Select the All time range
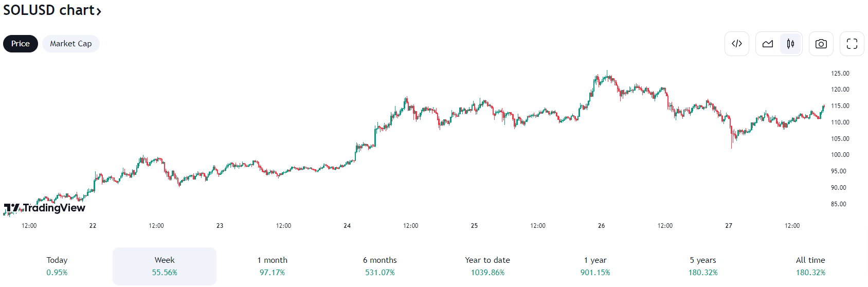This screenshot has height=287, width=868. click(810, 266)
